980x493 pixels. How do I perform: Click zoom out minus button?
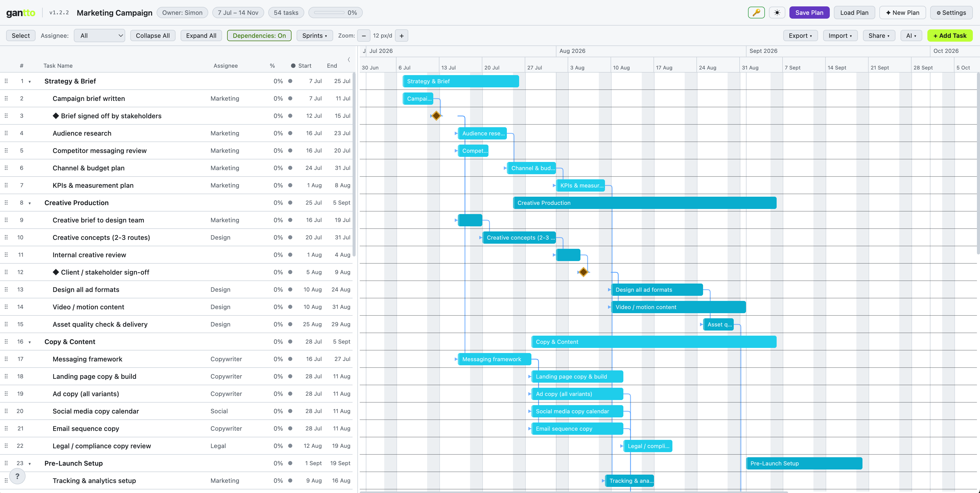364,36
